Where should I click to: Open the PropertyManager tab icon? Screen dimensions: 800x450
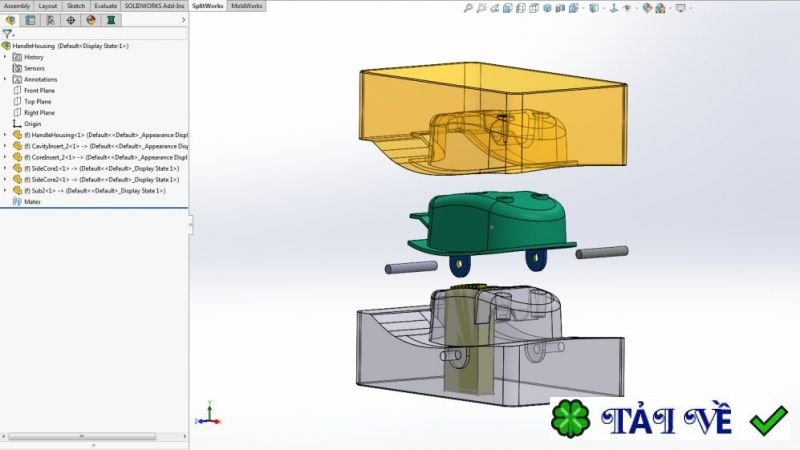[31, 20]
